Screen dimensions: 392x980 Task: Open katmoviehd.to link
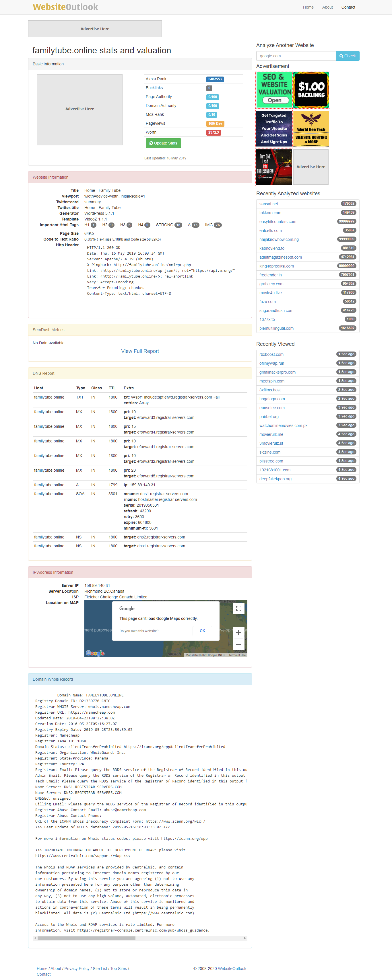(x=272, y=248)
